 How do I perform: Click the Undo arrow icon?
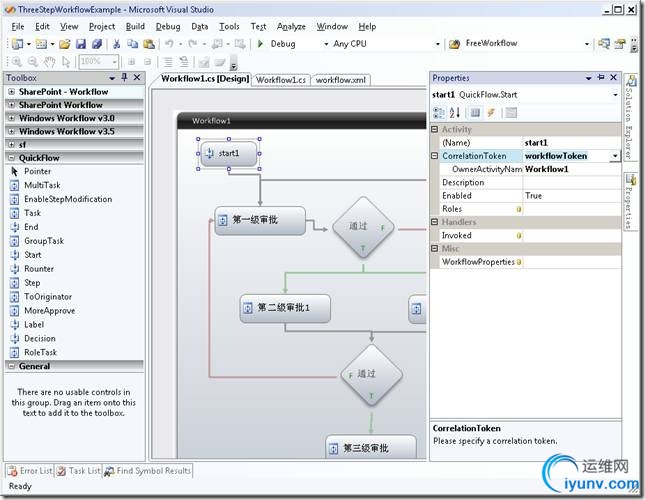pos(169,44)
